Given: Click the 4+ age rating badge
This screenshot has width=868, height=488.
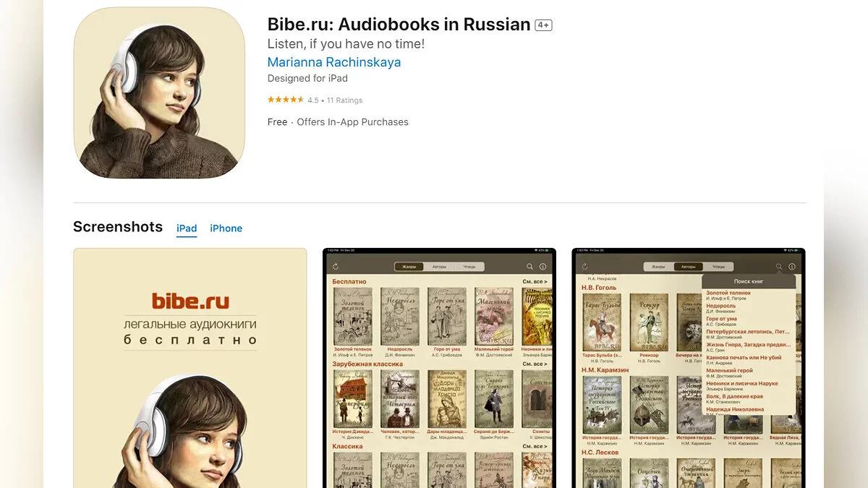Looking at the screenshot, I should tap(543, 25).
